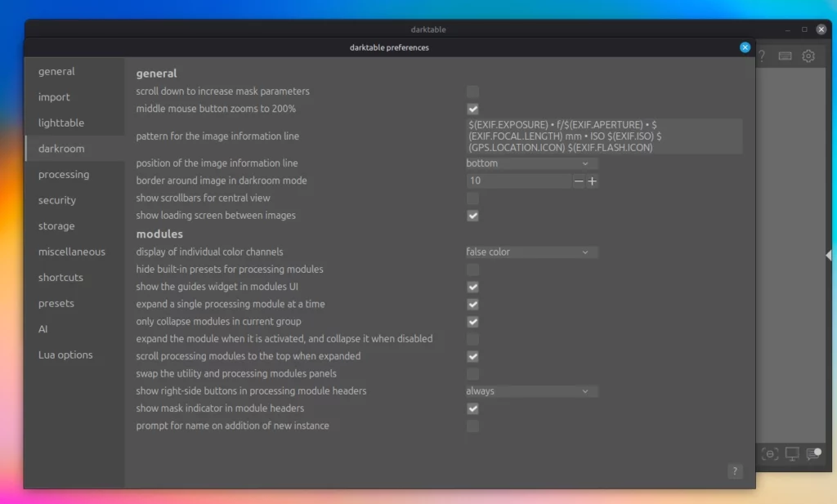Open the presets preferences tab

coord(74,303)
